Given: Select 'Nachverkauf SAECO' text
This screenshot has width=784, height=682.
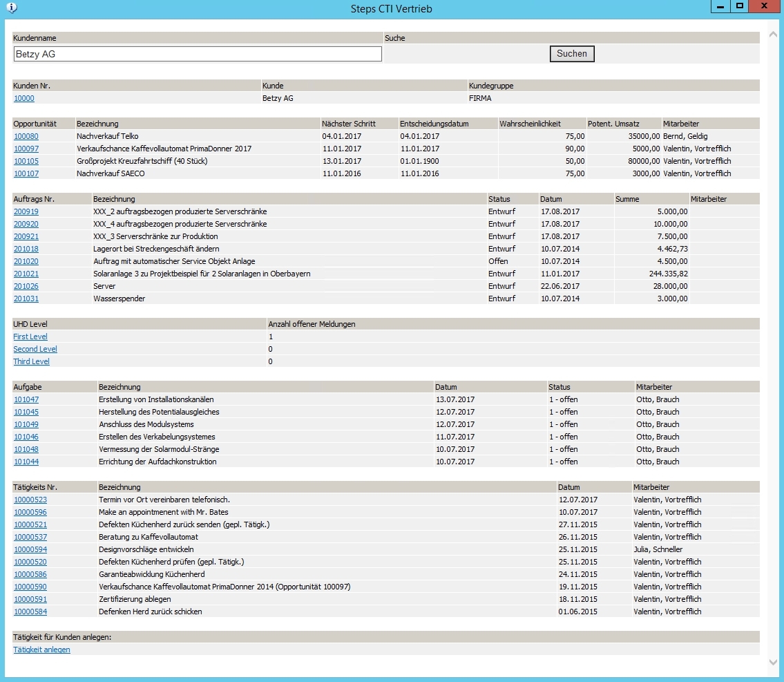Looking at the screenshot, I should [111, 174].
